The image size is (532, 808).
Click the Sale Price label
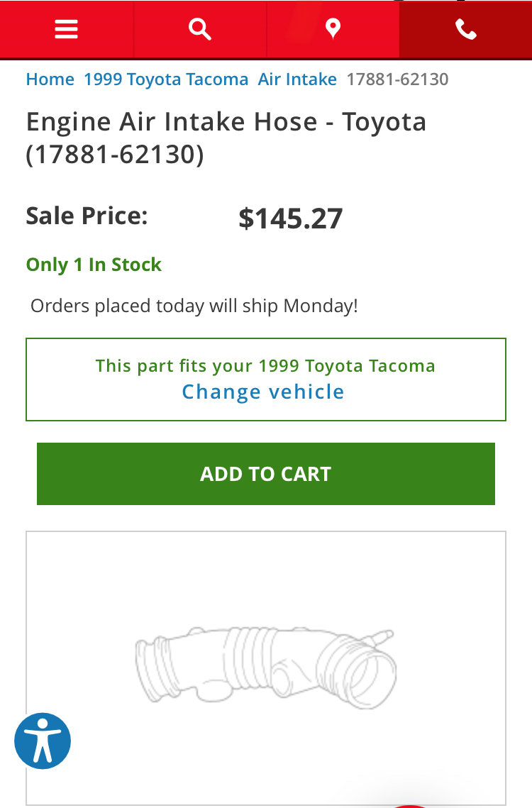[x=87, y=216]
